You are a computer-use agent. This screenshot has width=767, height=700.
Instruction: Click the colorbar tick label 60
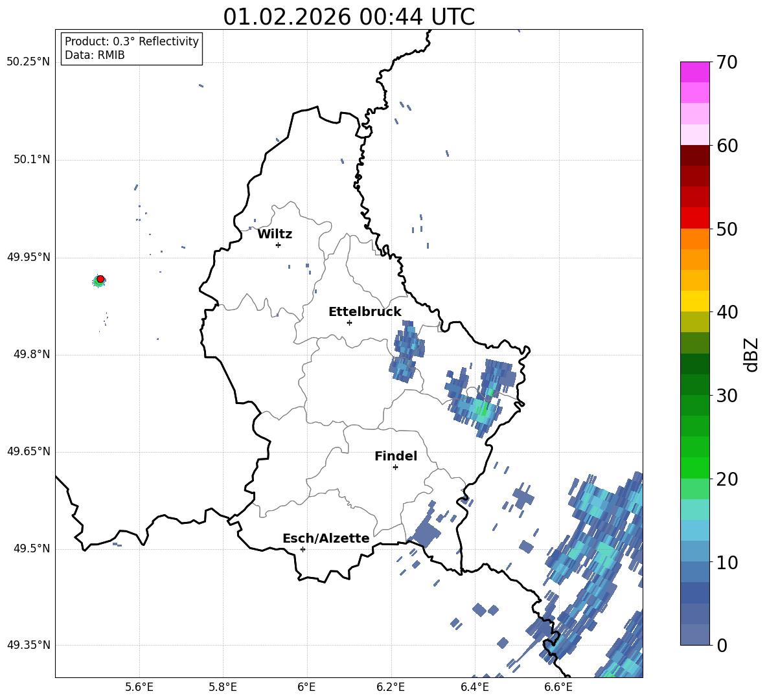point(727,146)
